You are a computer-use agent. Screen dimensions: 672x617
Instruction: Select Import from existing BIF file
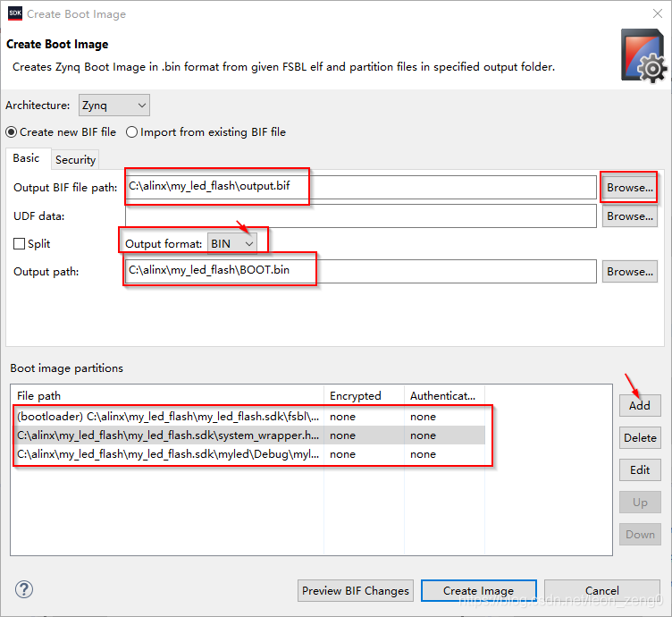coord(132,131)
